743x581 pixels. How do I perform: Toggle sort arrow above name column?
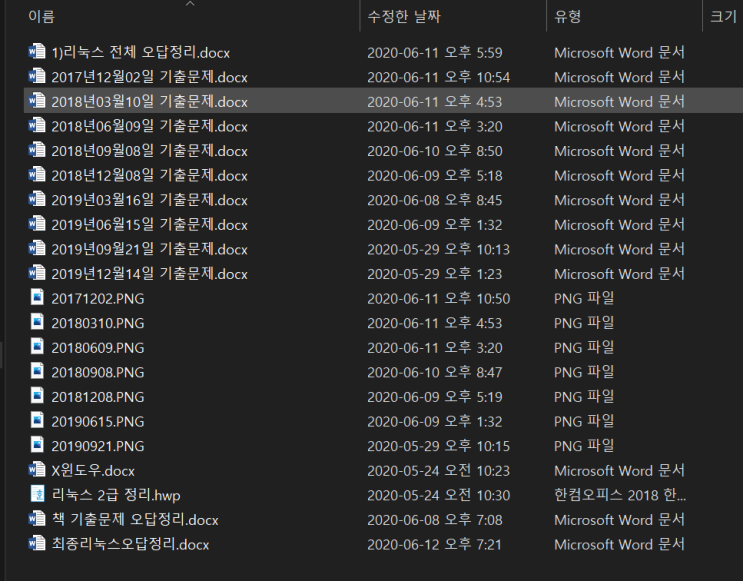click(190, 4)
